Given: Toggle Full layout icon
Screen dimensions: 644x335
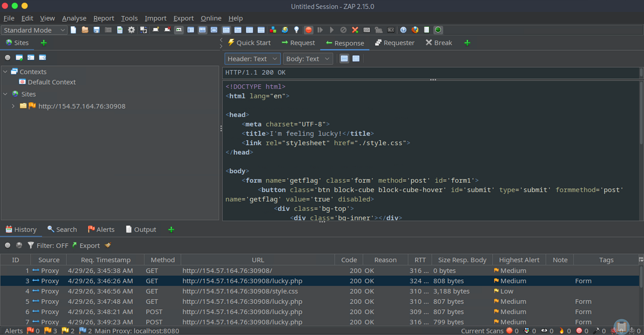Looking at the screenshot, I should pyautogui.click(x=214, y=30).
